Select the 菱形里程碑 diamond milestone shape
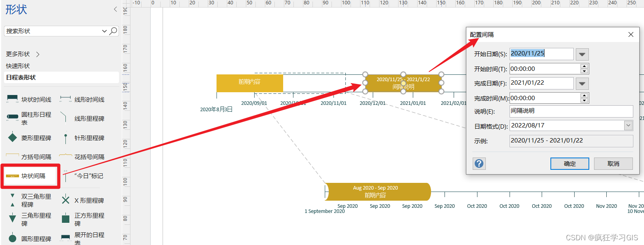The width and height of the screenshot is (644, 245). [x=29, y=138]
